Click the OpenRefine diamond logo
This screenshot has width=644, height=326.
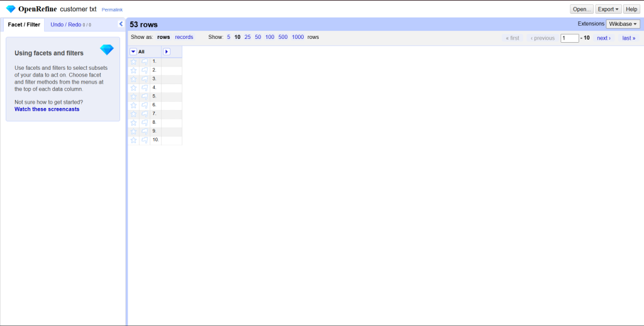pos(11,9)
